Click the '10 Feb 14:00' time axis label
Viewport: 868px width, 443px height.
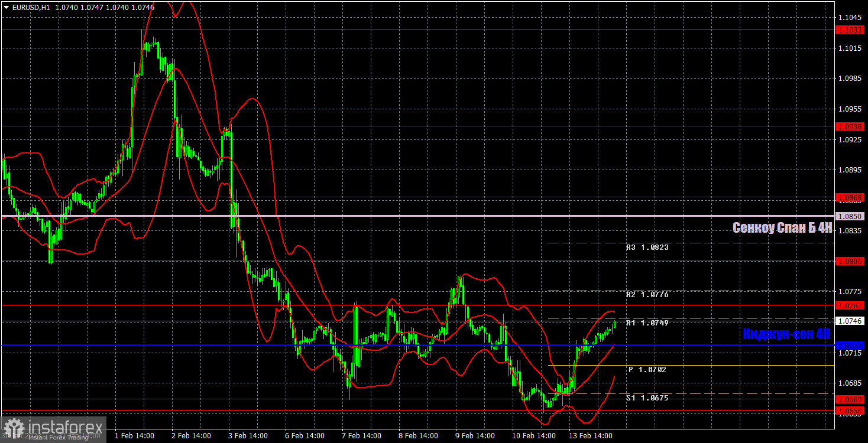[x=534, y=436]
